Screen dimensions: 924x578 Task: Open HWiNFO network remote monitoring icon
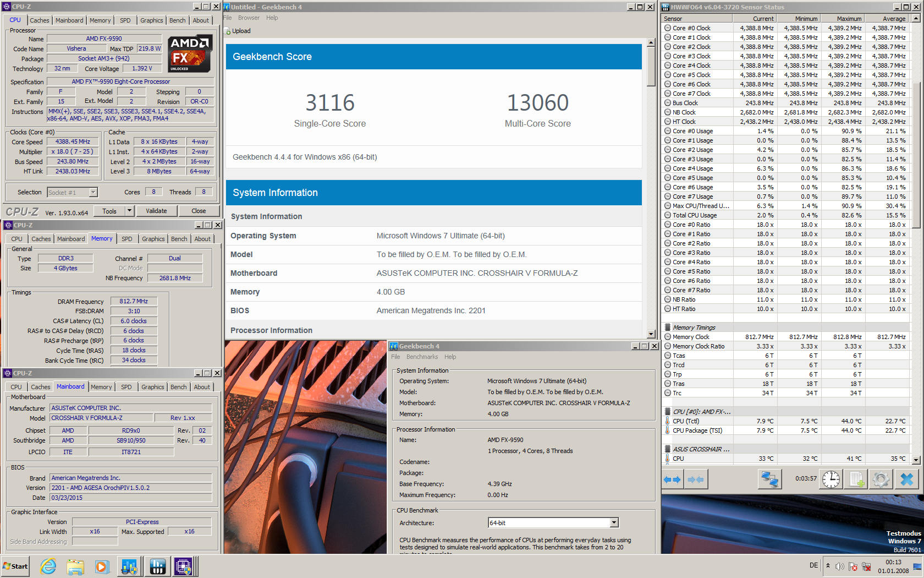[x=769, y=479]
